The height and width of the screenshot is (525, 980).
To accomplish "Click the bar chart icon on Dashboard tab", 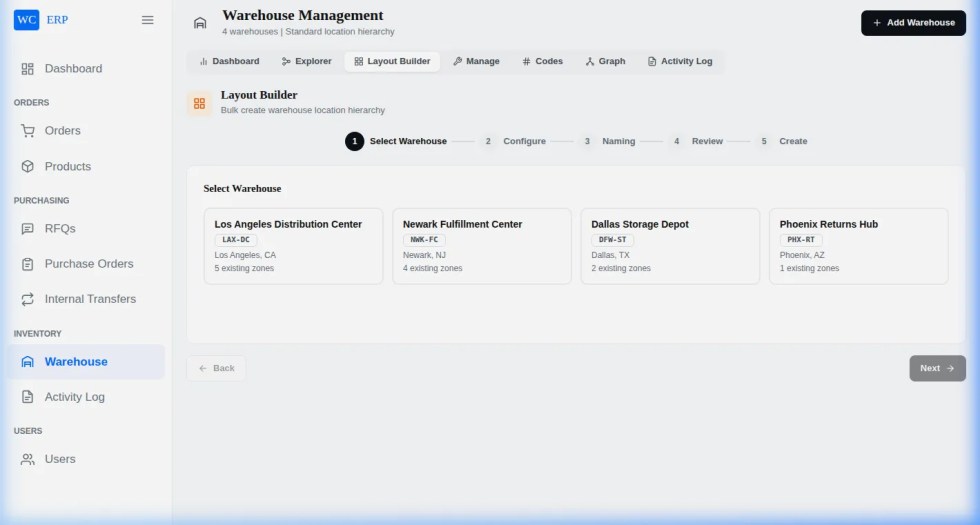I will pos(203,61).
